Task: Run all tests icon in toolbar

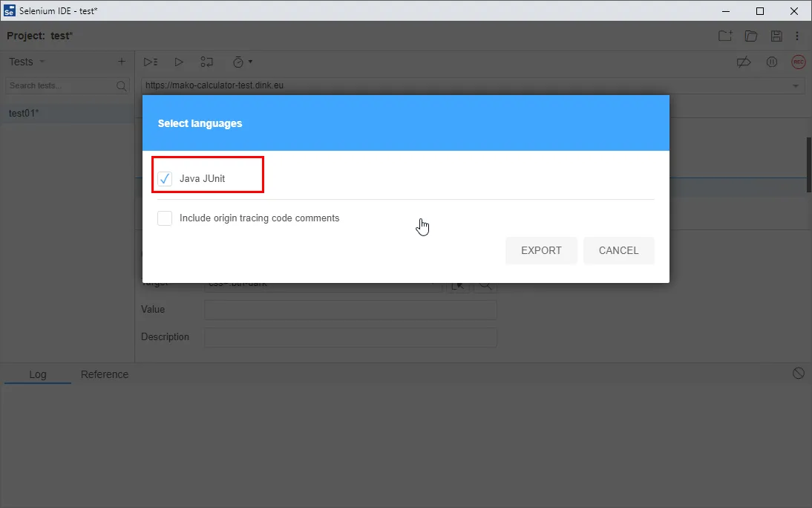Action: 151,62
